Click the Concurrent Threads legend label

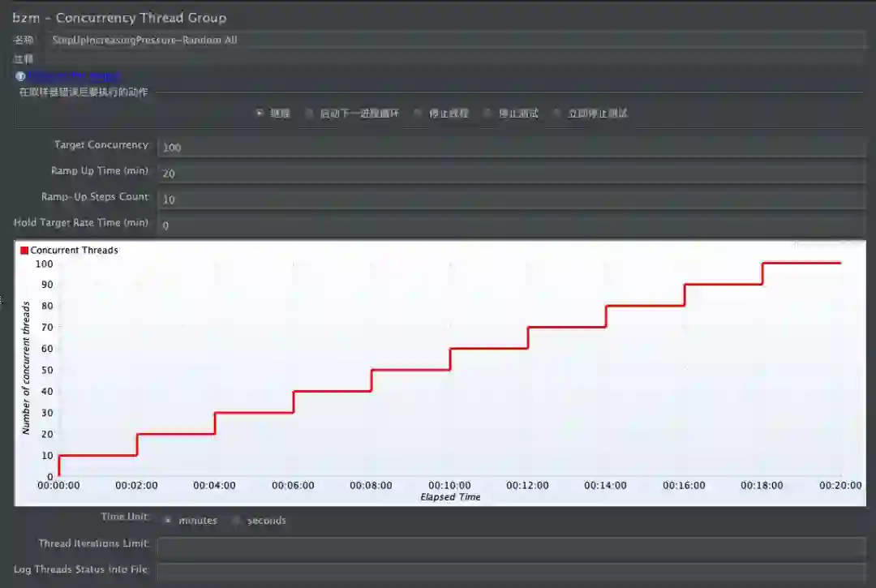[x=75, y=250]
